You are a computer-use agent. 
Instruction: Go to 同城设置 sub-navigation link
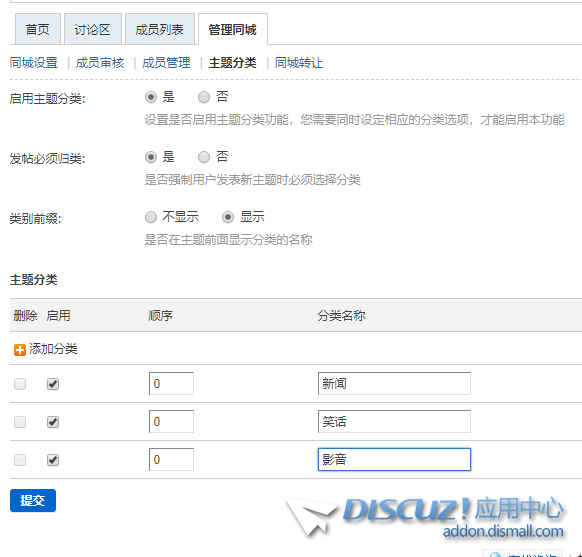pos(34,63)
